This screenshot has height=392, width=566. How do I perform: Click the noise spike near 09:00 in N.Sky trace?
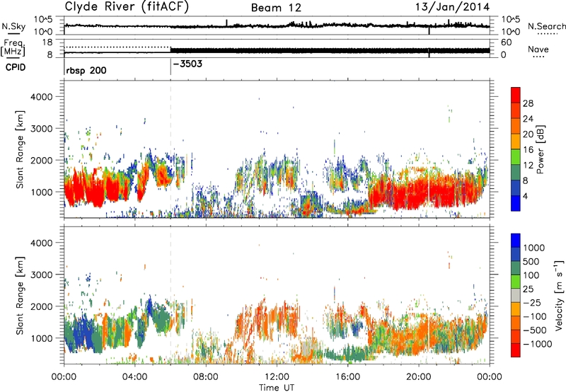[226, 23]
